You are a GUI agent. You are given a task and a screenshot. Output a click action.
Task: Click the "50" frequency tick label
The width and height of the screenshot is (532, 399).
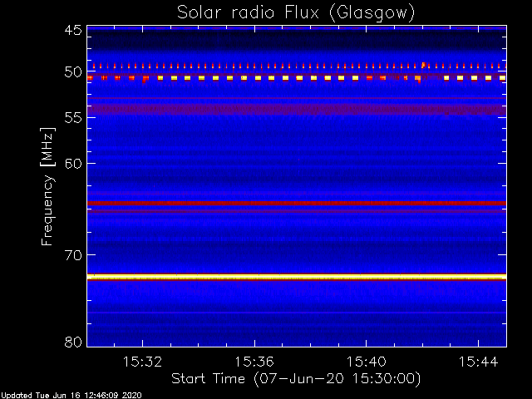(x=73, y=72)
